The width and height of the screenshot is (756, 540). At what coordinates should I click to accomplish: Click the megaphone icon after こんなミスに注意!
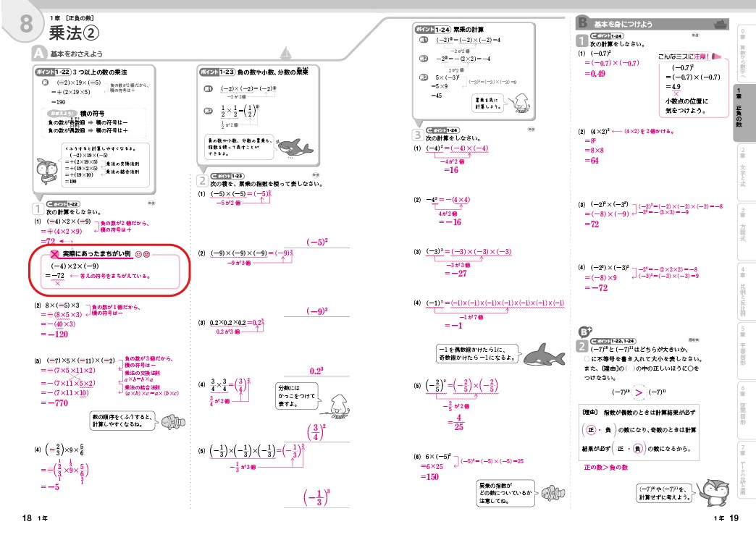tap(716, 56)
